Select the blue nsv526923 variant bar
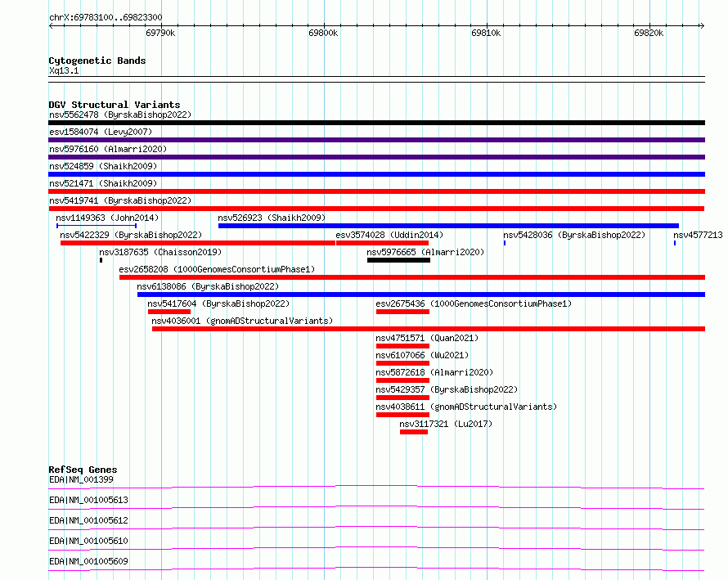728x580 pixels. [448, 226]
